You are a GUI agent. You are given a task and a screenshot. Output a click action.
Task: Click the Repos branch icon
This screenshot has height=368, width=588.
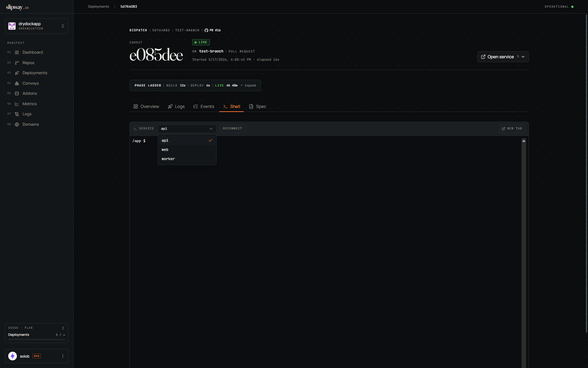17,63
